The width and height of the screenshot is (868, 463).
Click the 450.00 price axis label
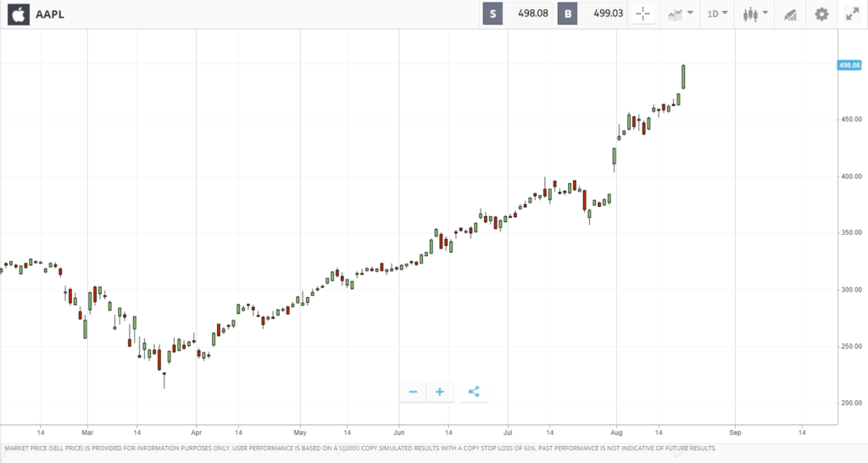(851, 119)
